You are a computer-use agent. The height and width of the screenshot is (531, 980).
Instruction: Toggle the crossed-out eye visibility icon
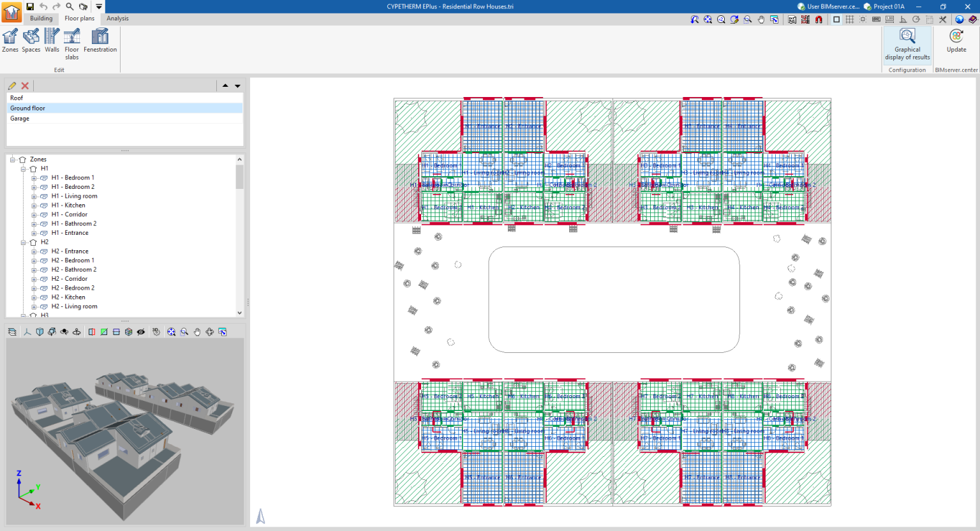click(x=141, y=332)
